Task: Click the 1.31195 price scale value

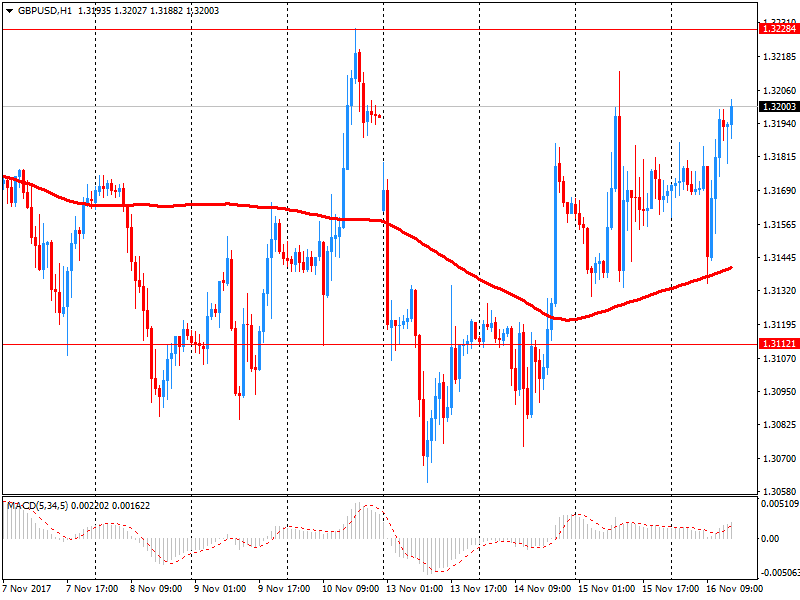Action: click(x=780, y=324)
